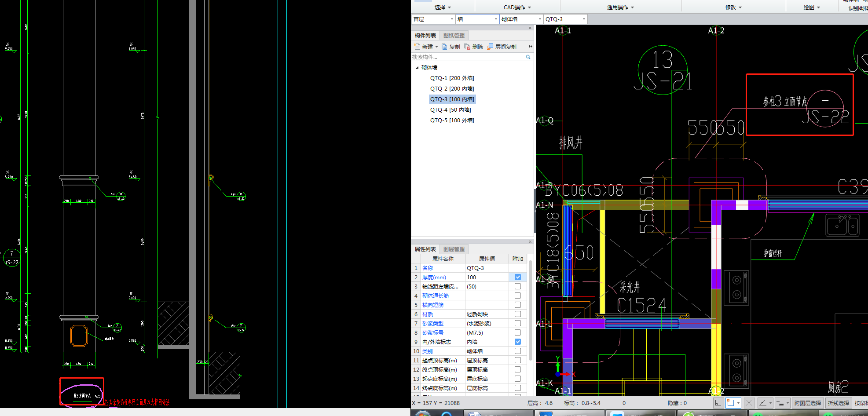Click the 砌体通长筋 property name link
The height and width of the screenshot is (416, 868).
point(435,296)
